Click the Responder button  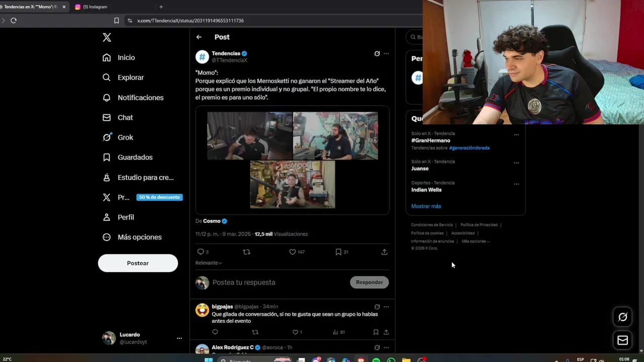point(369,283)
